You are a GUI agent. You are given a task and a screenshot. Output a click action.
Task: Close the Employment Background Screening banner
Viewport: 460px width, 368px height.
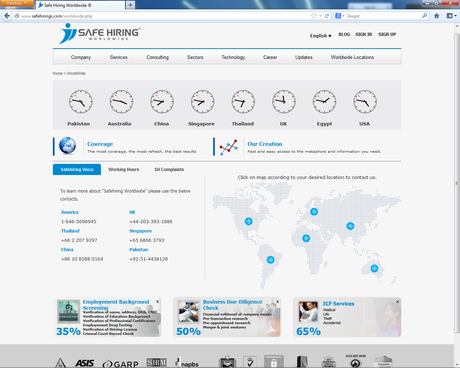pyautogui.click(x=158, y=301)
